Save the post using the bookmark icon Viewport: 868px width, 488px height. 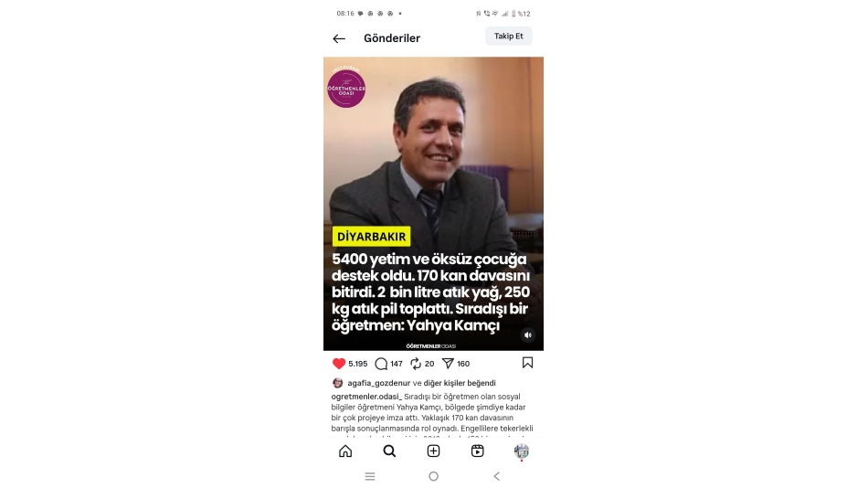point(527,363)
